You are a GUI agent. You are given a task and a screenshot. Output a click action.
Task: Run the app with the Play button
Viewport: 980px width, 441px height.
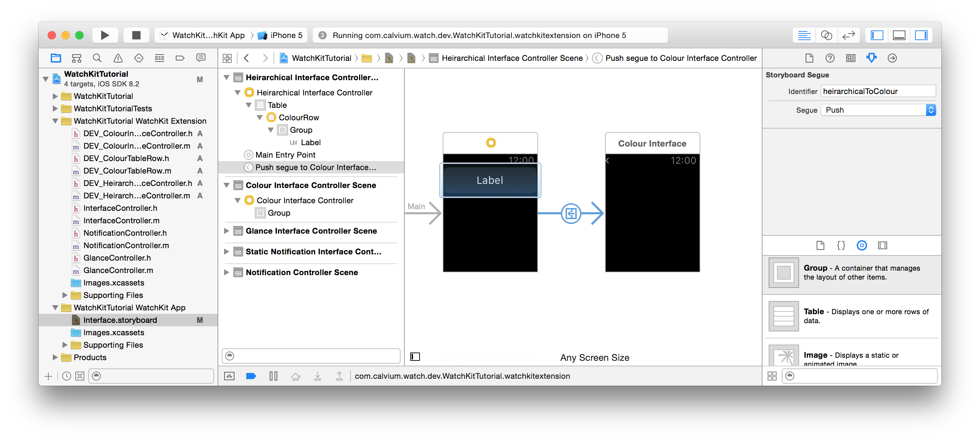click(x=105, y=35)
